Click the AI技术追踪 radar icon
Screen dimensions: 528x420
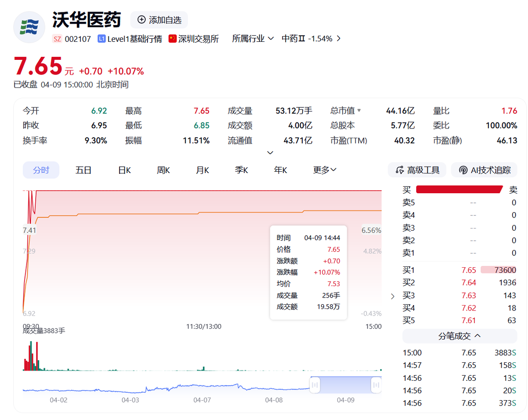(463, 170)
